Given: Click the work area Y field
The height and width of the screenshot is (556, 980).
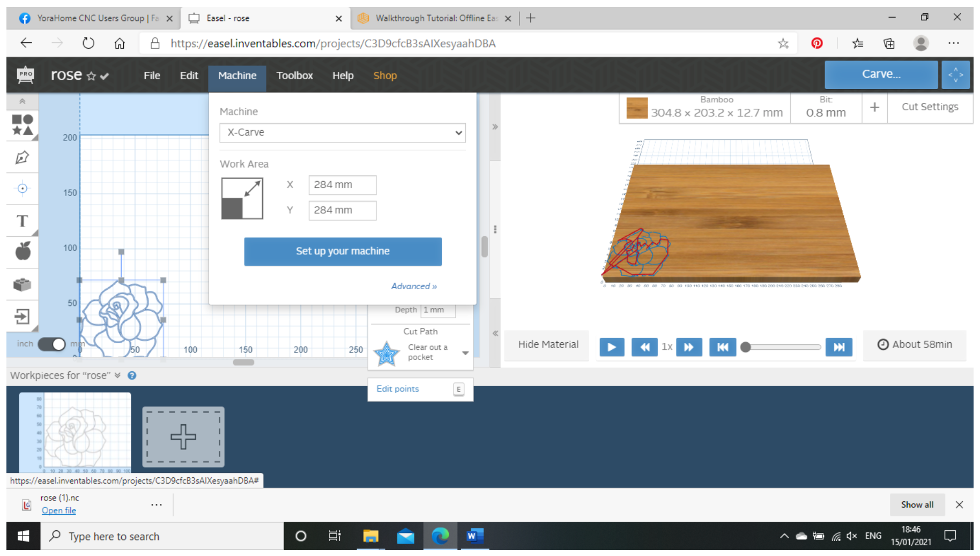Looking at the screenshot, I should coord(342,211).
